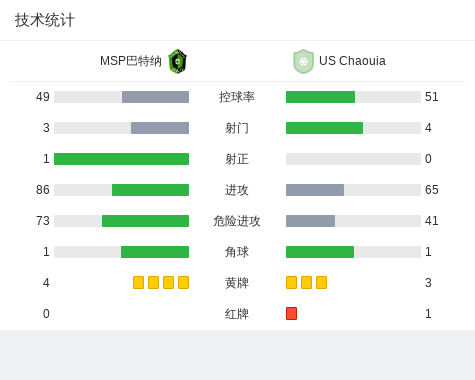Click the green 射门 bar showing 4
Screen dimensions: 475x380
pos(324,128)
